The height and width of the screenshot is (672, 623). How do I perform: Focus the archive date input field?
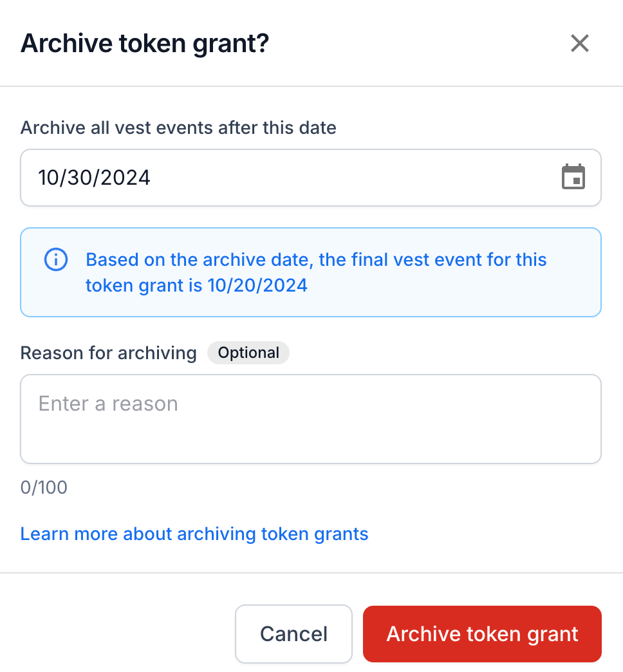(x=311, y=178)
